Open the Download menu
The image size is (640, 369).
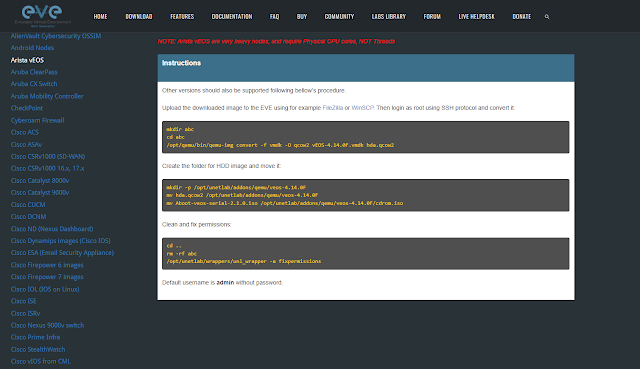[139, 17]
